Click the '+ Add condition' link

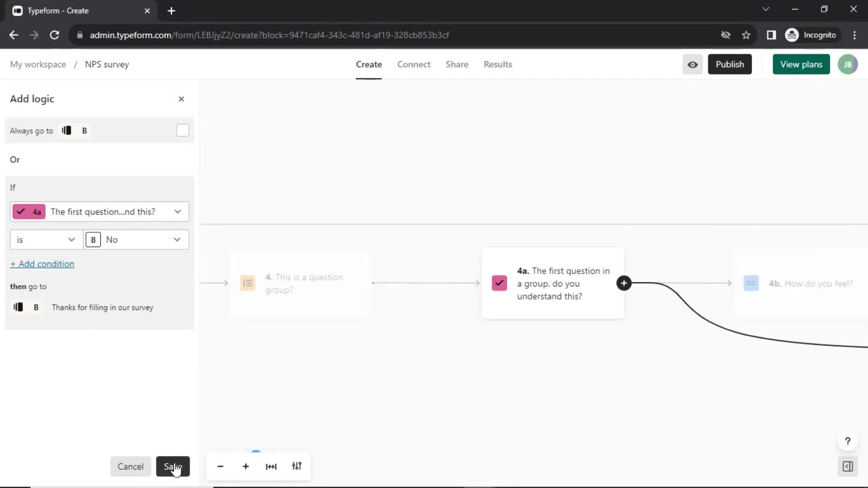tap(42, 264)
